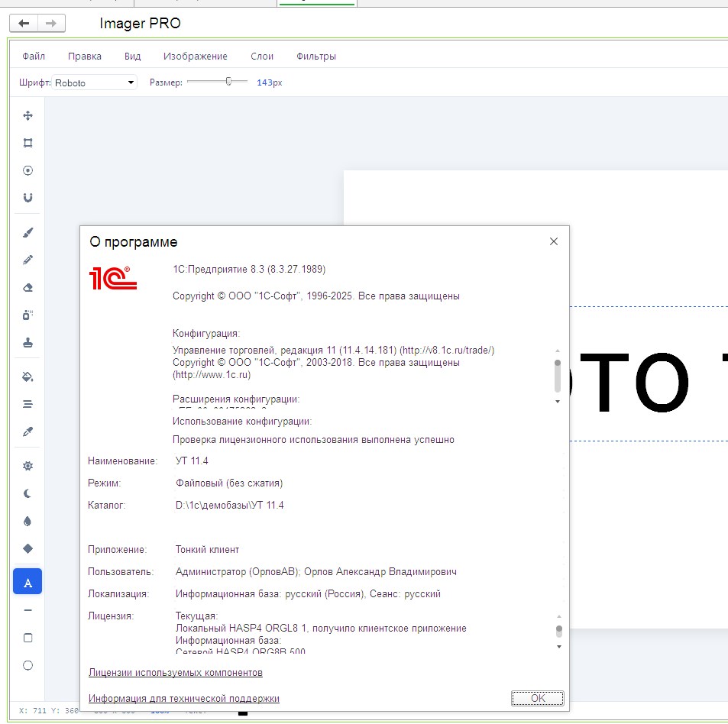Select the moon-shaped Darken tool

click(28, 493)
